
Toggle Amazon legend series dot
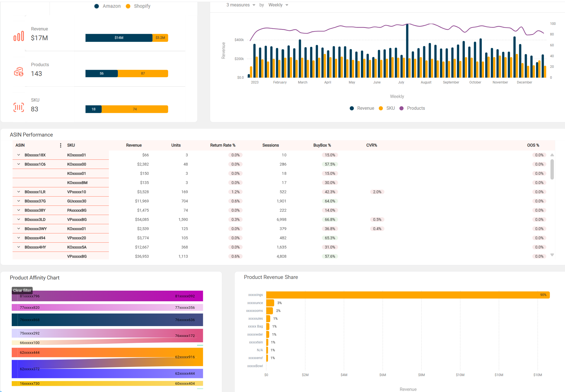[x=97, y=6]
